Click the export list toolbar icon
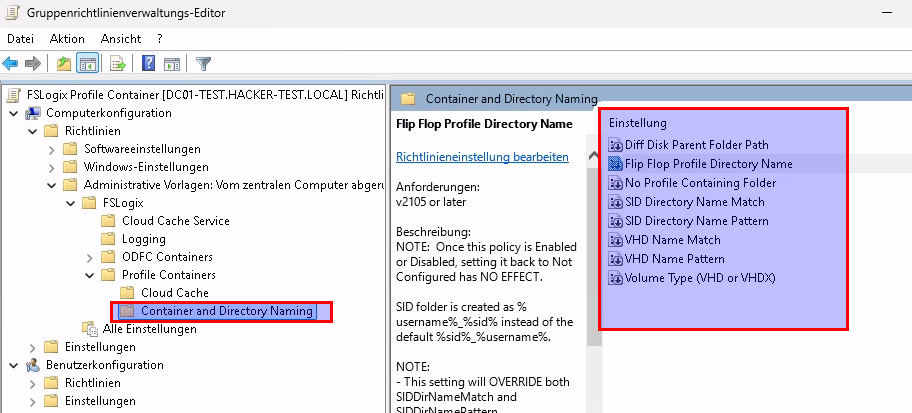The height and width of the screenshot is (413, 912). pos(117,64)
